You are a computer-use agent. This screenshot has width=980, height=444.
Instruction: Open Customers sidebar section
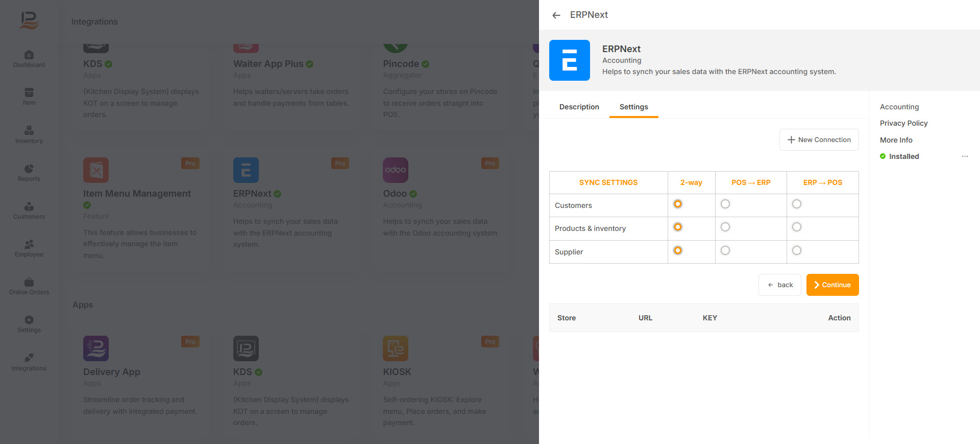tap(29, 211)
